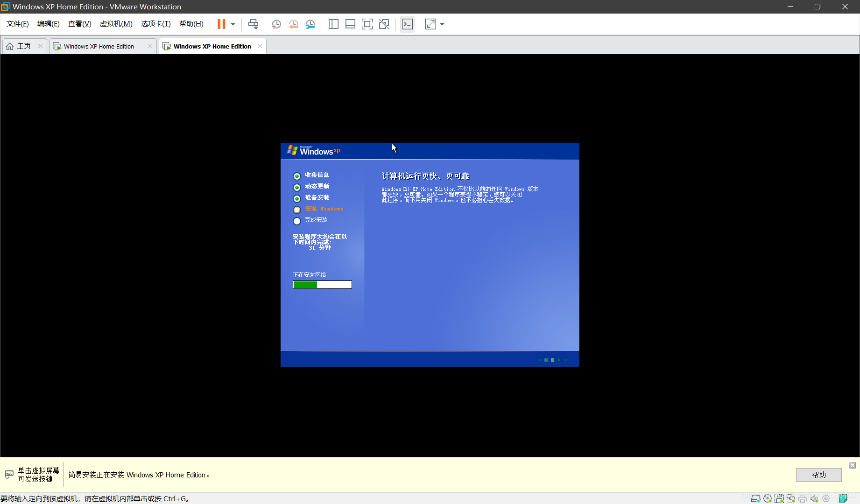Dismiss the yellow easy install info bar
860x504 pixels.
tap(853, 465)
